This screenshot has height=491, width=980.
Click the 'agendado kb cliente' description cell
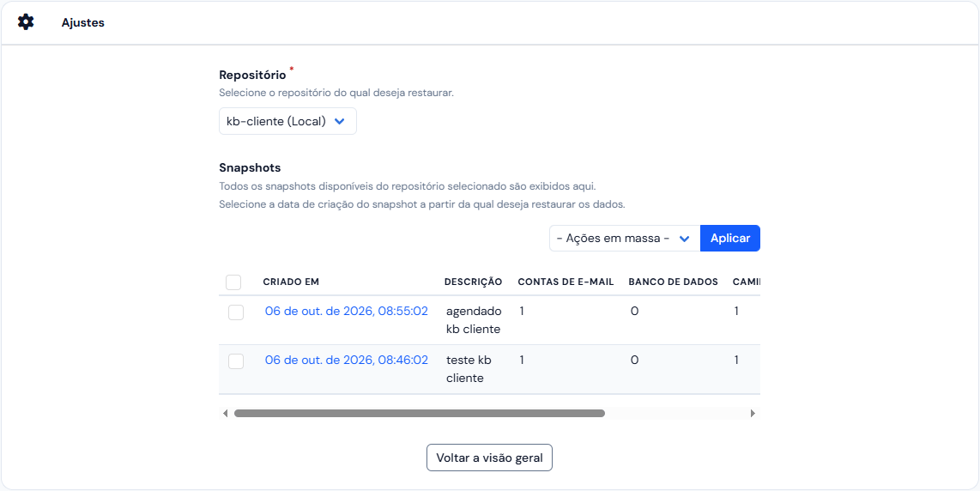coord(474,320)
